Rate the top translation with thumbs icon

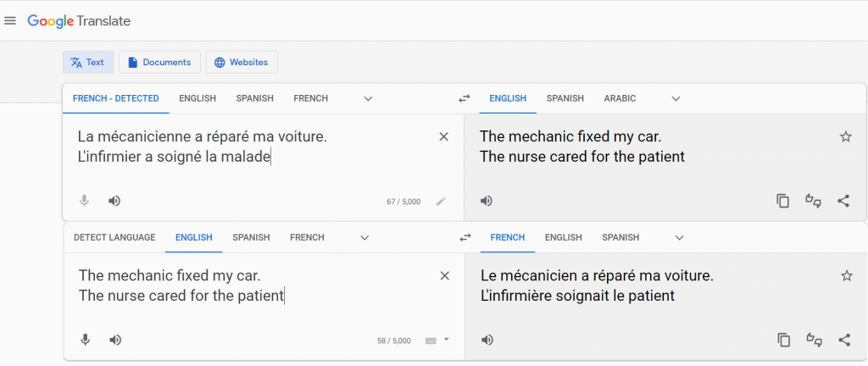[814, 201]
